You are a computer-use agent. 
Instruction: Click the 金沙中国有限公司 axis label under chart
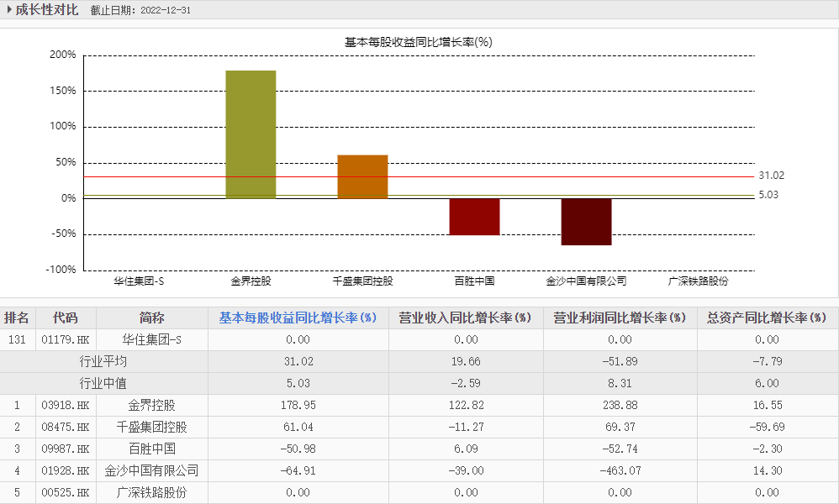[x=587, y=281]
